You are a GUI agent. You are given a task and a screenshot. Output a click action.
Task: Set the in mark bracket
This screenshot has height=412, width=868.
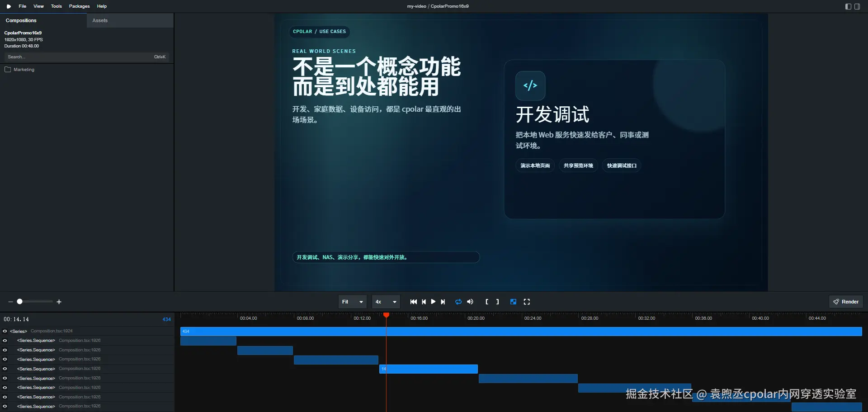click(487, 302)
